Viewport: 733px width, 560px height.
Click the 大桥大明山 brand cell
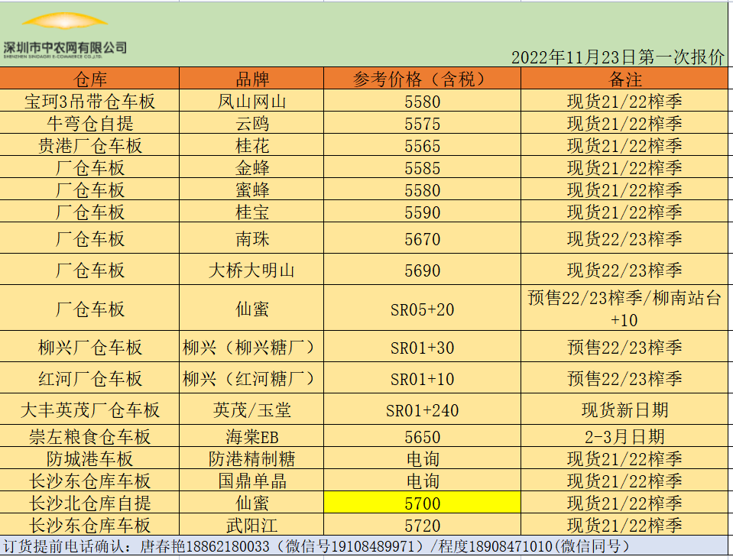pos(251,270)
